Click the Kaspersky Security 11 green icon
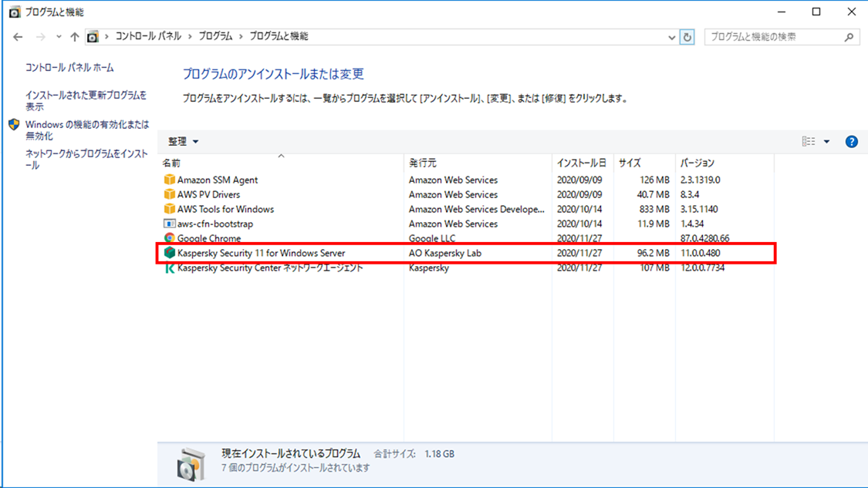This screenshot has width=868, height=488. click(170, 253)
